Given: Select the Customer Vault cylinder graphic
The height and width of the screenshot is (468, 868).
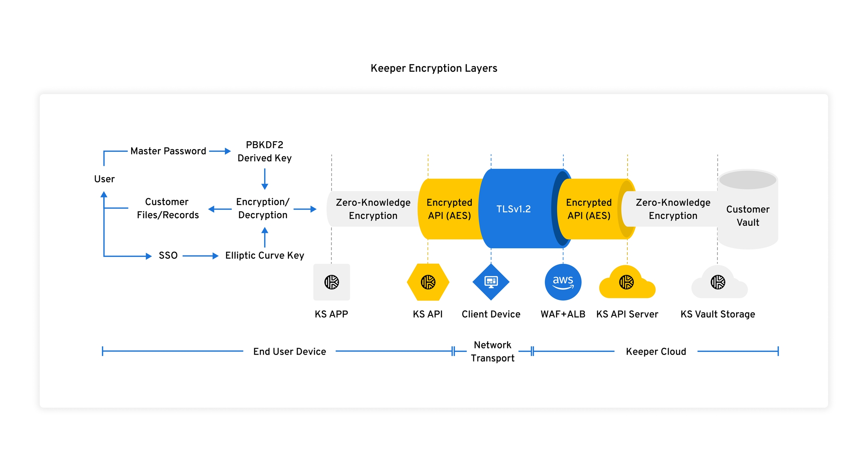Looking at the screenshot, I should click(748, 209).
